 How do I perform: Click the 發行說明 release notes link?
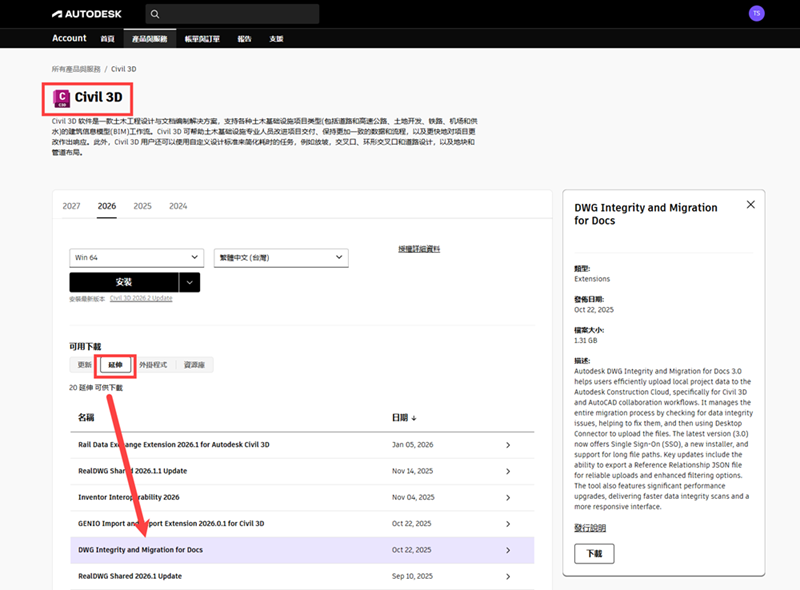[x=590, y=528]
